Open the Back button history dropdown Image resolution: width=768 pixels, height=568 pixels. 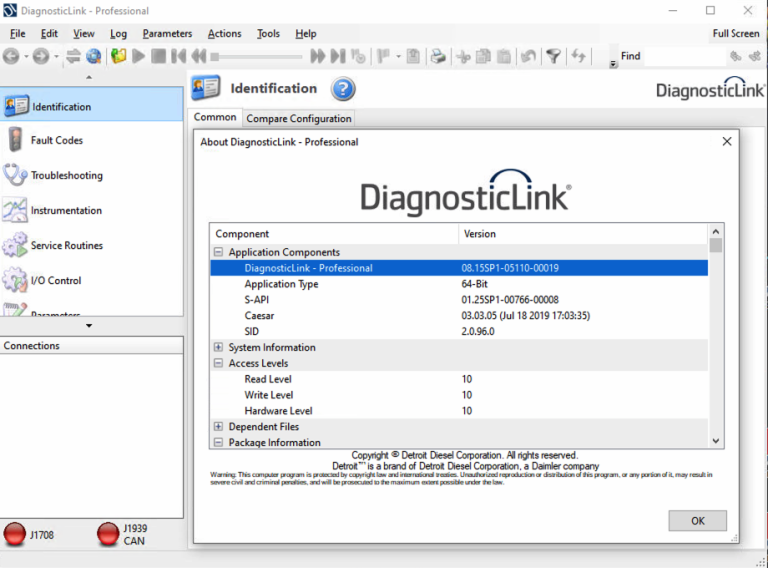coord(26,56)
